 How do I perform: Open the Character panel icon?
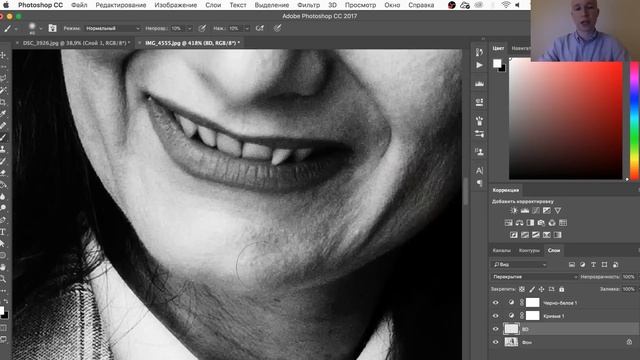479,170
